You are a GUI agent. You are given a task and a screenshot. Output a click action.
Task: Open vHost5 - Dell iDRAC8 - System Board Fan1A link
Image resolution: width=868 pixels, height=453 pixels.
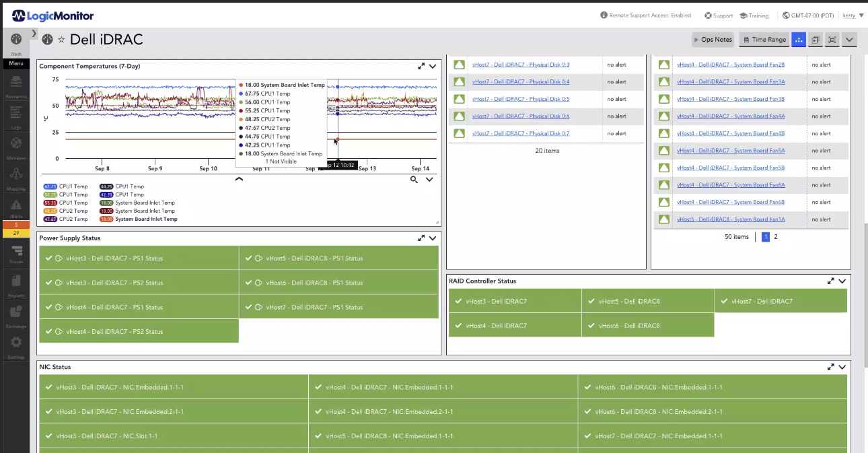pos(731,219)
